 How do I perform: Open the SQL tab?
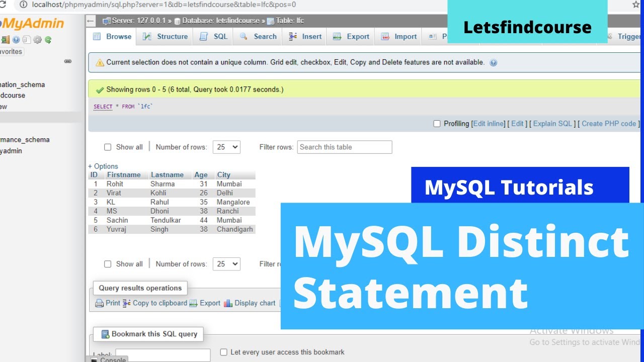click(x=213, y=37)
